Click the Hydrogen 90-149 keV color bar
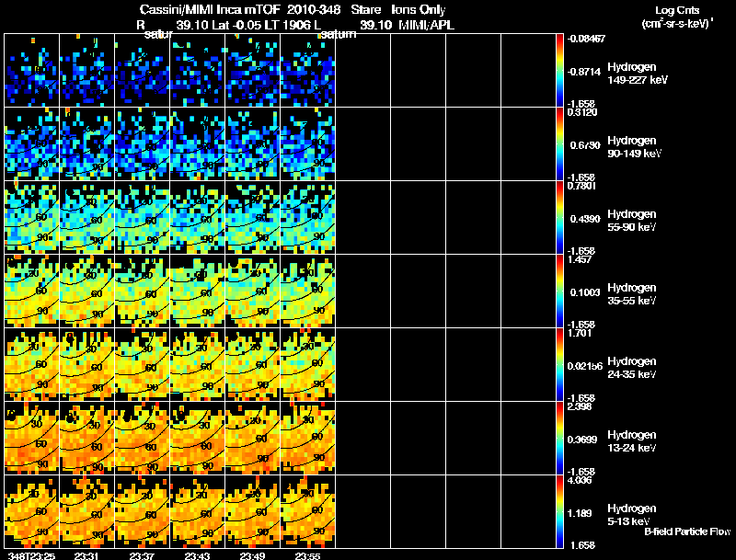 [560, 143]
